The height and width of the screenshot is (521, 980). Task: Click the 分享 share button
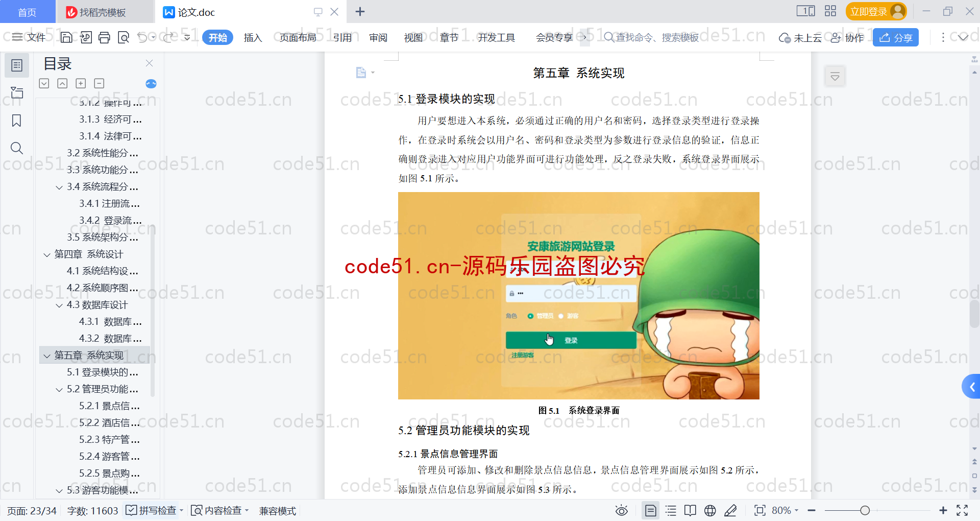coord(896,37)
